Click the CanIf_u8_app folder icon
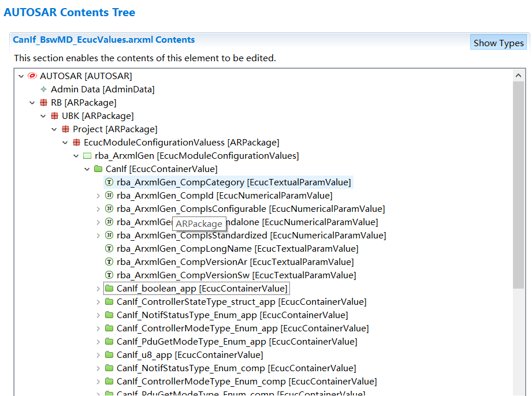 point(109,355)
